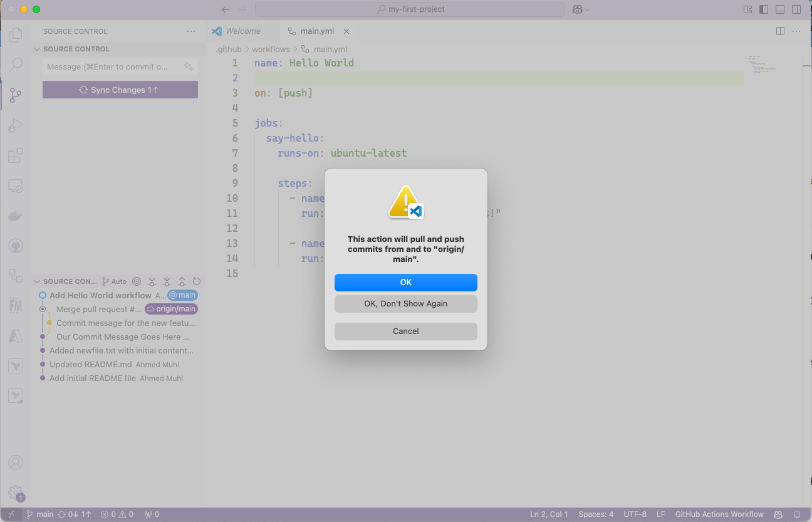Image resolution: width=812 pixels, height=522 pixels.
Task: Open the Manage gear icon
Action: coord(16,493)
